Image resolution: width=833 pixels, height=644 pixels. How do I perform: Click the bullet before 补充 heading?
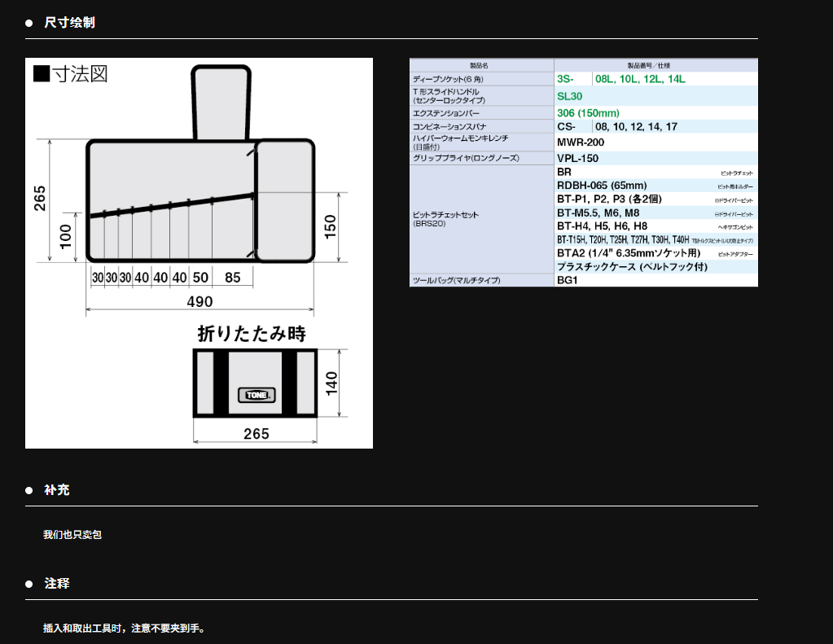point(29,490)
